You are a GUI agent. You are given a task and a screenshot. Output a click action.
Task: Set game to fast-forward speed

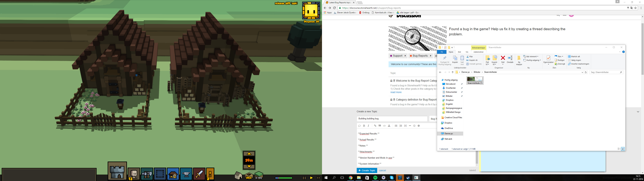tap(318, 178)
